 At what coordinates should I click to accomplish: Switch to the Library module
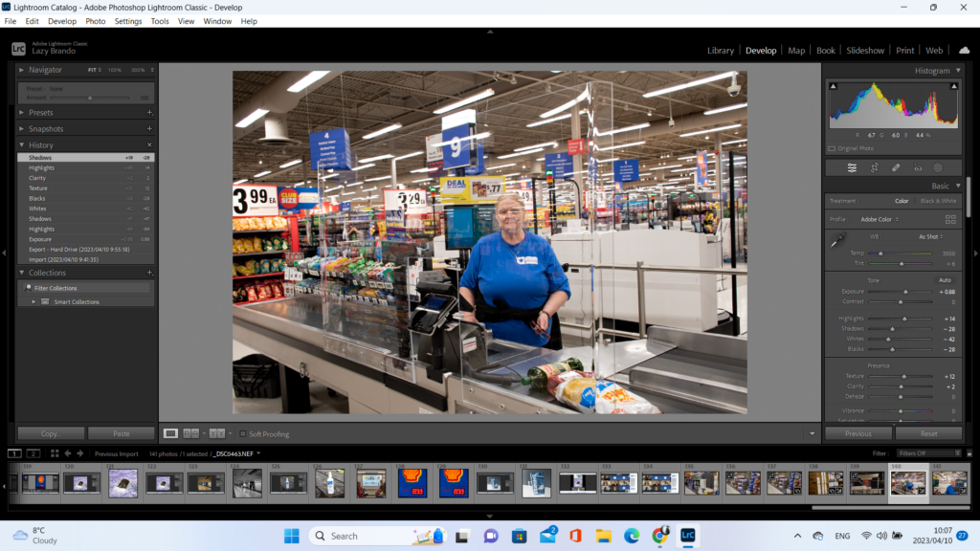720,51
